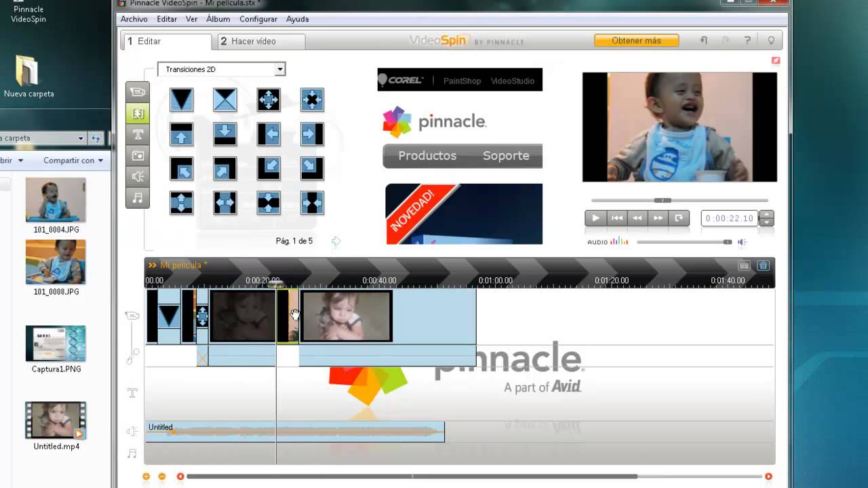Go to next album page arrow
This screenshot has height=488, width=868.
336,241
